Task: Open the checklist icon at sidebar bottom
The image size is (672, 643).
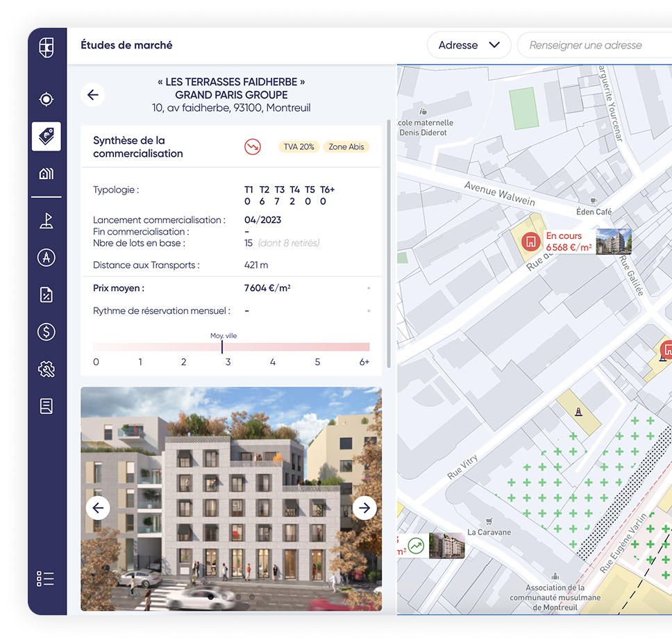Action: [x=46, y=578]
